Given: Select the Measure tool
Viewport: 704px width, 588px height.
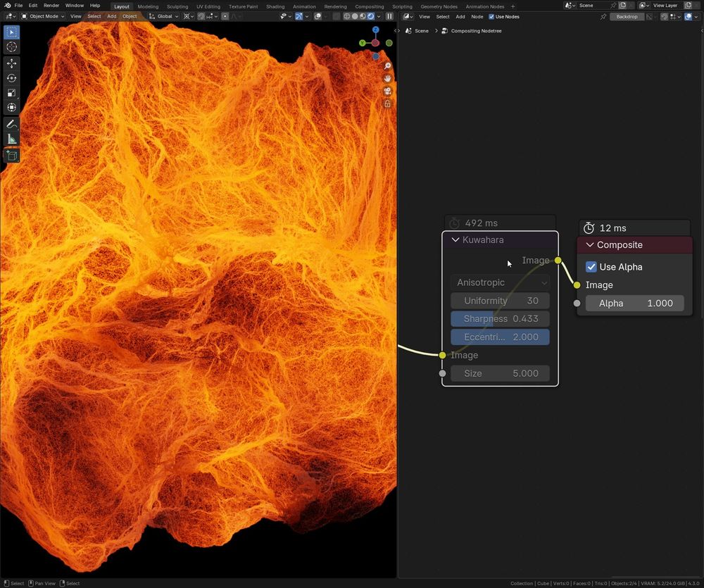Looking at the screenshot, I should tap(11, 139).
